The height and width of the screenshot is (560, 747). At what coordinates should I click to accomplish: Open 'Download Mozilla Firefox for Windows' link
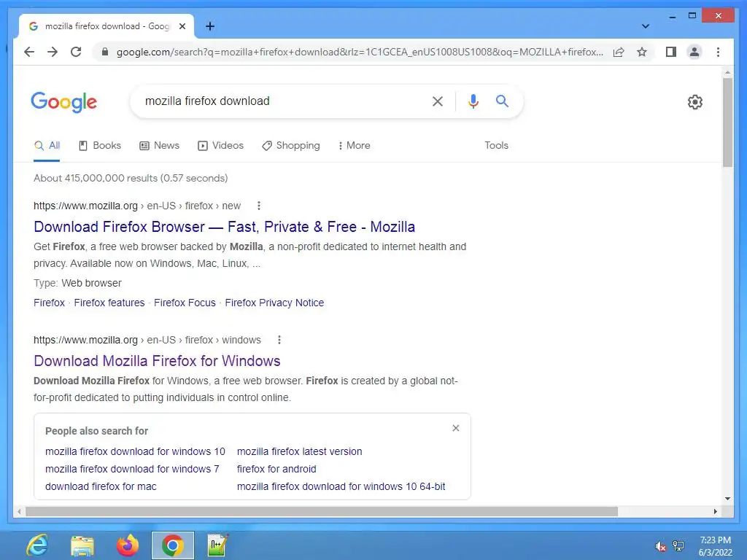[158, 362]
